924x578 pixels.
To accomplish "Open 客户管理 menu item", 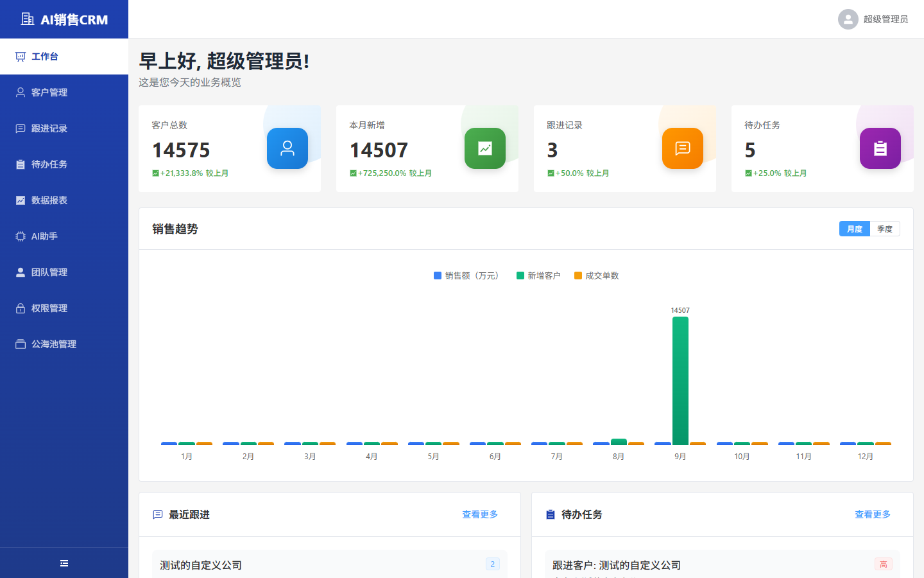I will click(x=64, y=92).
